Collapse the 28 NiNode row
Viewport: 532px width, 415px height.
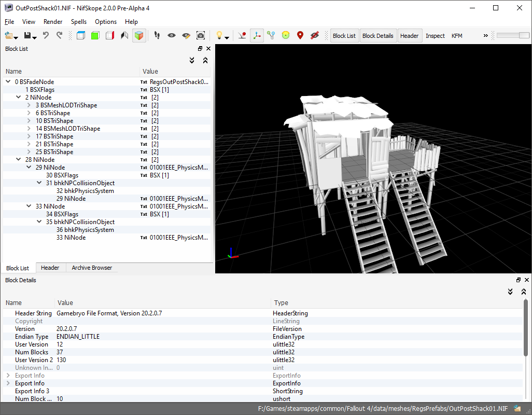(x=19, y=159)
